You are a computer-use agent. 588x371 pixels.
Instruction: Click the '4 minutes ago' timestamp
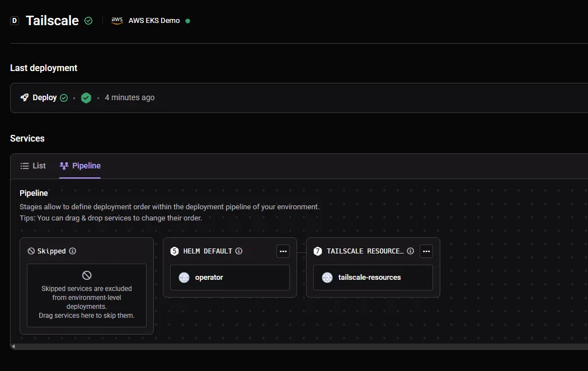click(130, 97)
